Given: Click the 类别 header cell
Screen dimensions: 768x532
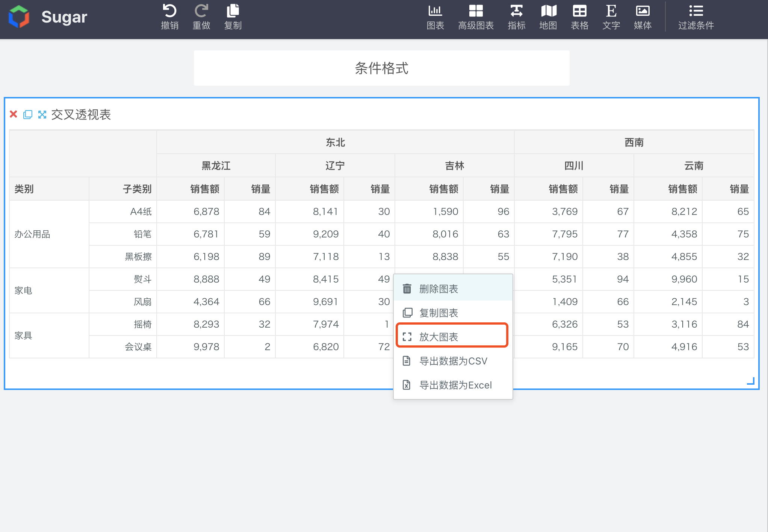Looking at the screenshot, I should (x=49, y=189).
